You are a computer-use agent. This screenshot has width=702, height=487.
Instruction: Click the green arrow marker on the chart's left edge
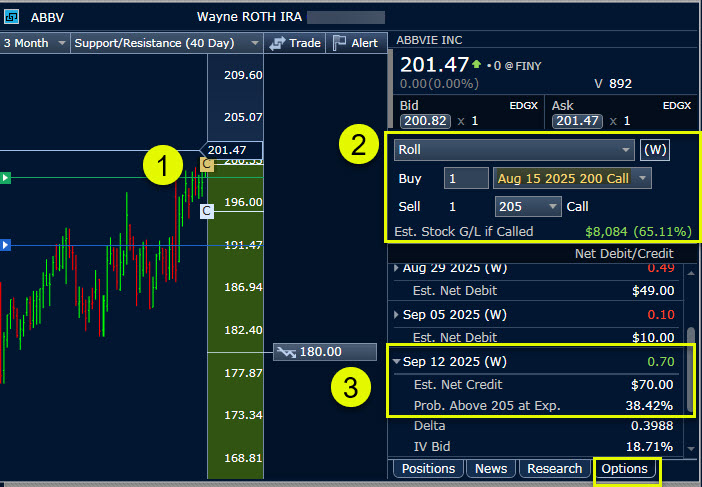coord(5,178)
